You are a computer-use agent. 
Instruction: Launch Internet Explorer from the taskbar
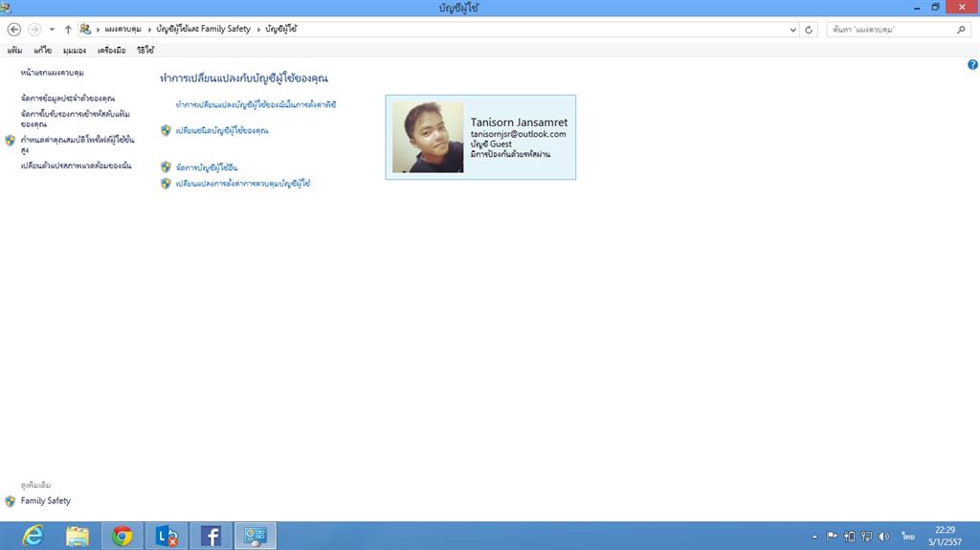click(x=33, y=536)
